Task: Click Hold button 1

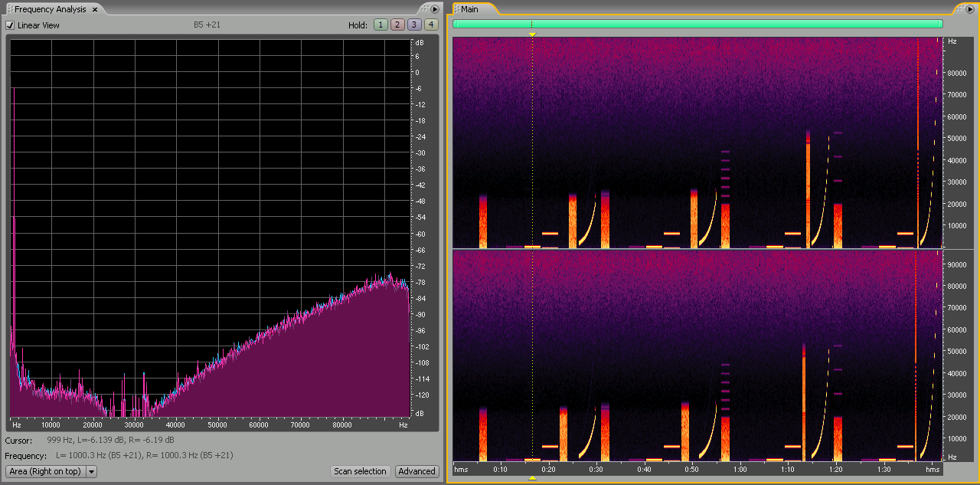Action: 381,25
